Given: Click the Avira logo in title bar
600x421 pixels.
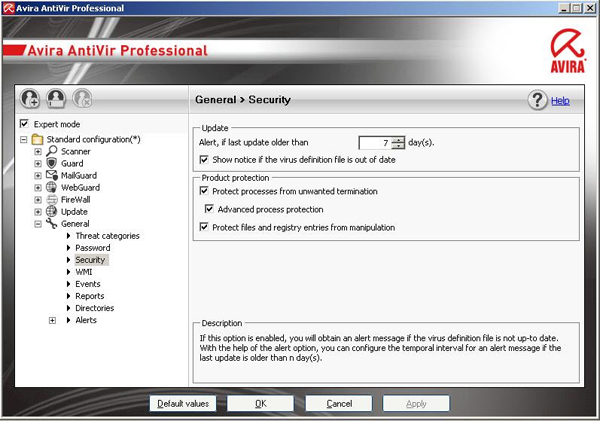Looking at the screenshot, I should pos(8,8).
